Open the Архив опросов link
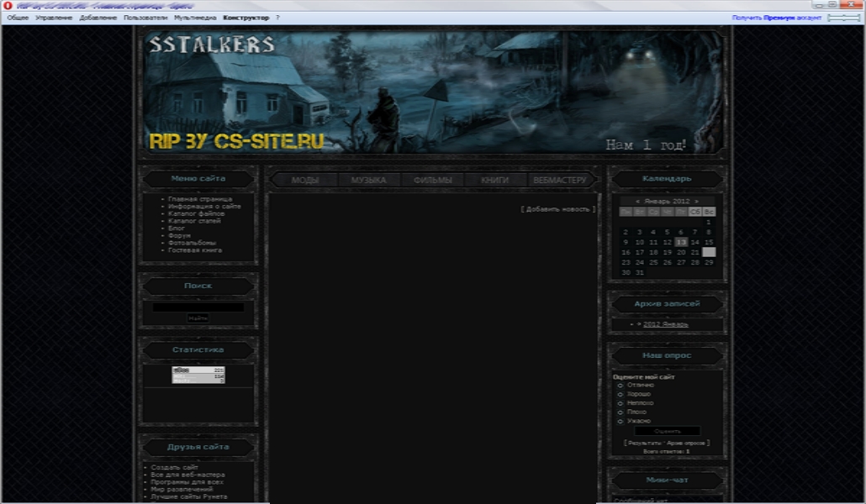This screenshot has height=504, width=866. [686, 443]
